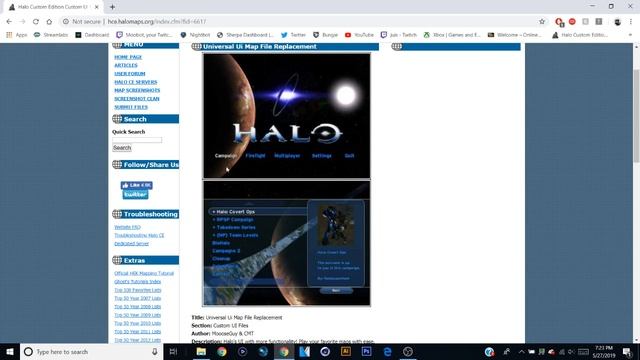640x360 pixels.
Task: Go back with browser back arrow
Action: click(9, 22)
